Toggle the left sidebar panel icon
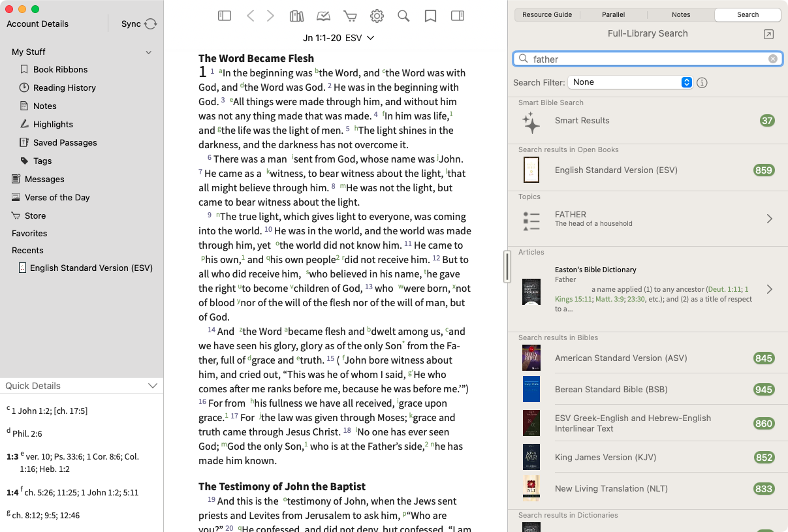The width and height of the screenshot is (788, 532). [225, 16]
